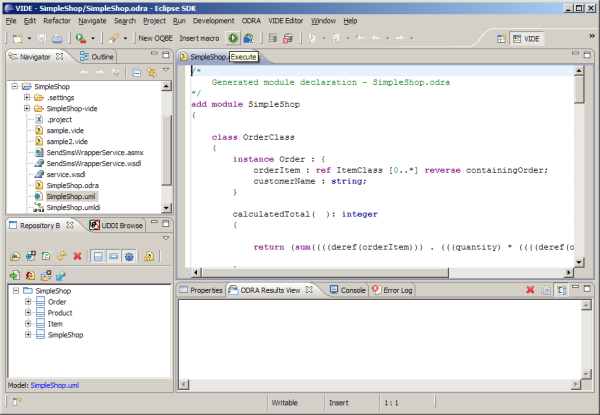Click the Navigator vertical scrollbar down arrow

[x=166, y=208]
